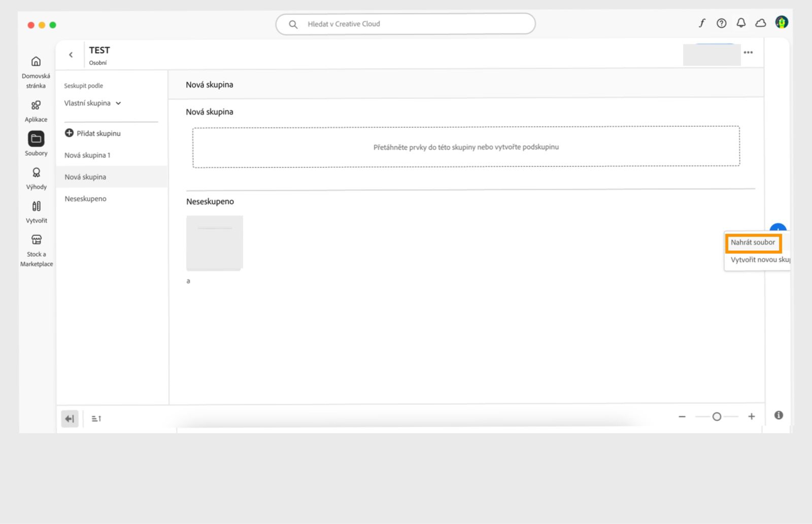The image size is (812, 524).
Task: Open the Aplikace sidebar icon
Action: (x=36, y=106)
